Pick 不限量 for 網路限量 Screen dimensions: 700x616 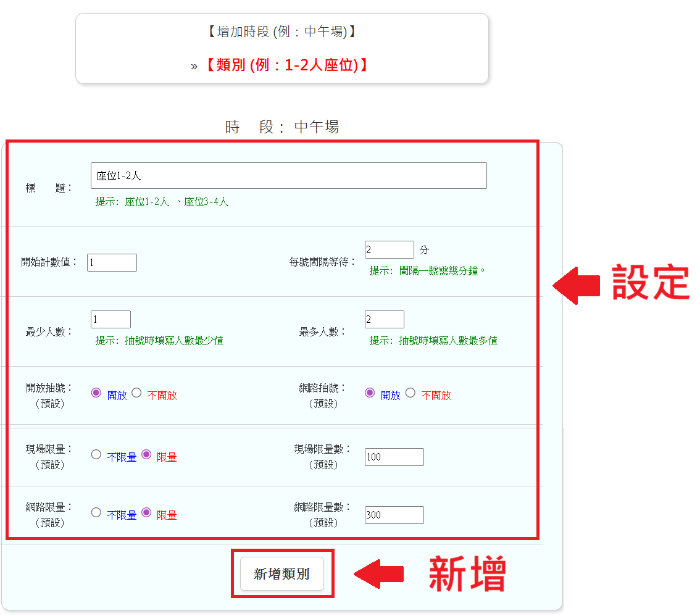pyautogui.click(x=96, y=512)
